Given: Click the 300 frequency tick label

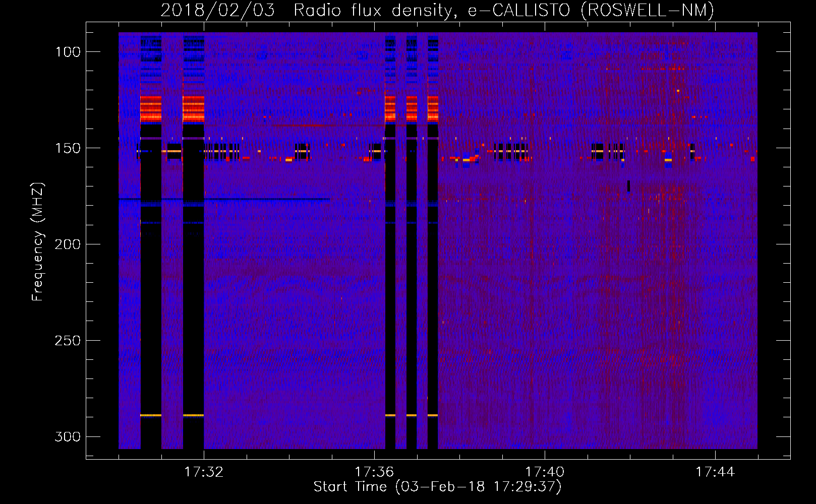Looking at the screenshot, I should click(68, 436).
